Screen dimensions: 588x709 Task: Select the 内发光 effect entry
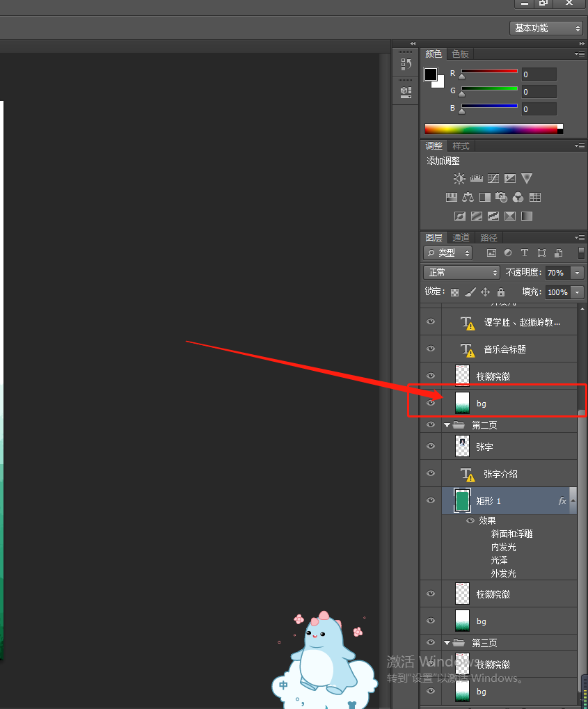(503, 547)
